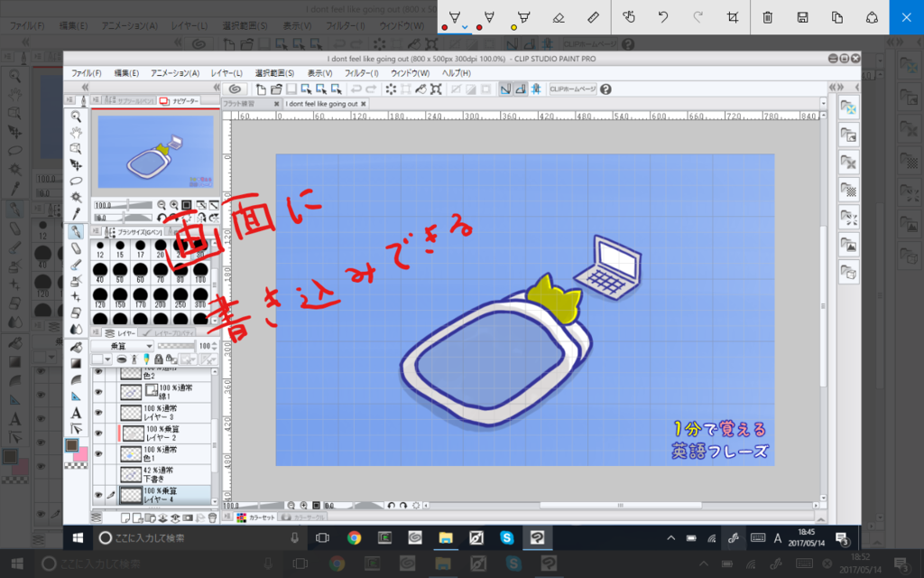Select the Eraser tool in tool palette

point(76,248)
